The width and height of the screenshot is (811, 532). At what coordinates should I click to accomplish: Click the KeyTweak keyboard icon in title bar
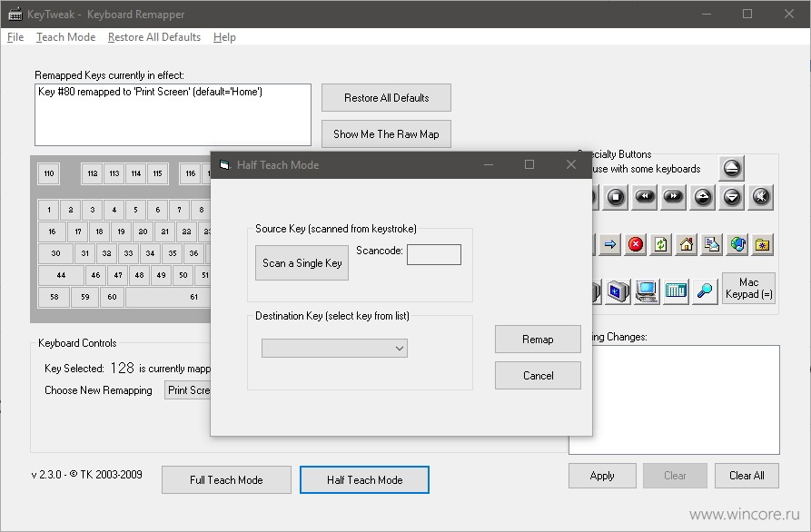pyautogui.click(x=15, y=14)
